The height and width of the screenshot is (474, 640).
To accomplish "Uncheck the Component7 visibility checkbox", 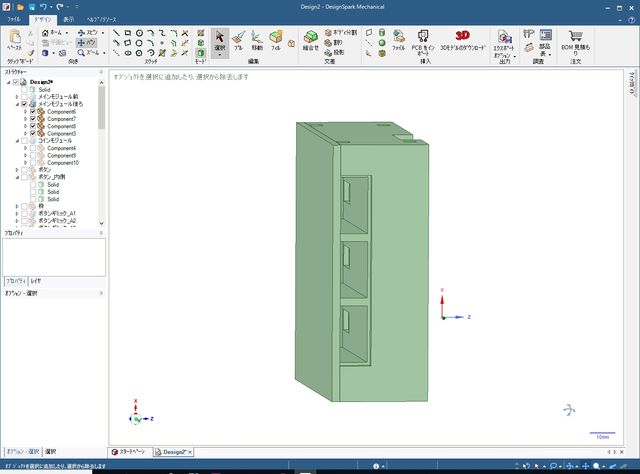I will (33, 119).
